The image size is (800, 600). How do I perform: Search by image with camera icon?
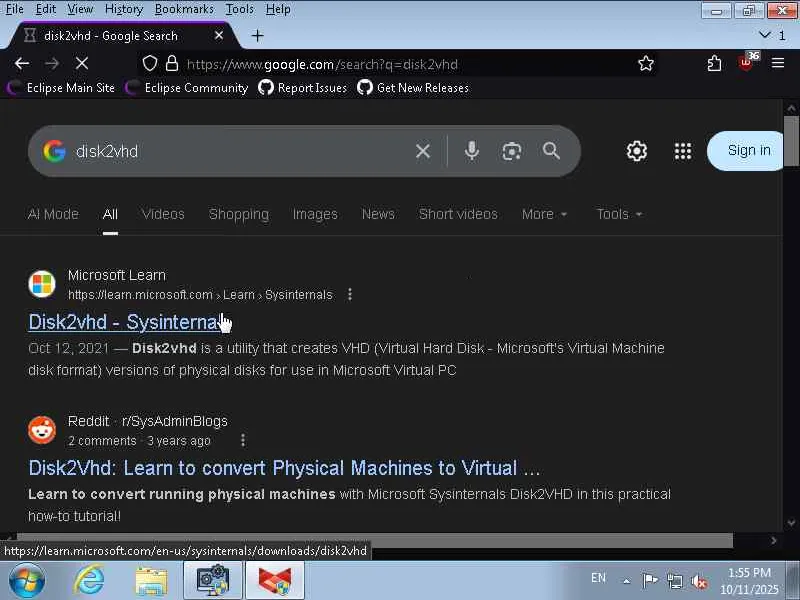tap(511, 151)
